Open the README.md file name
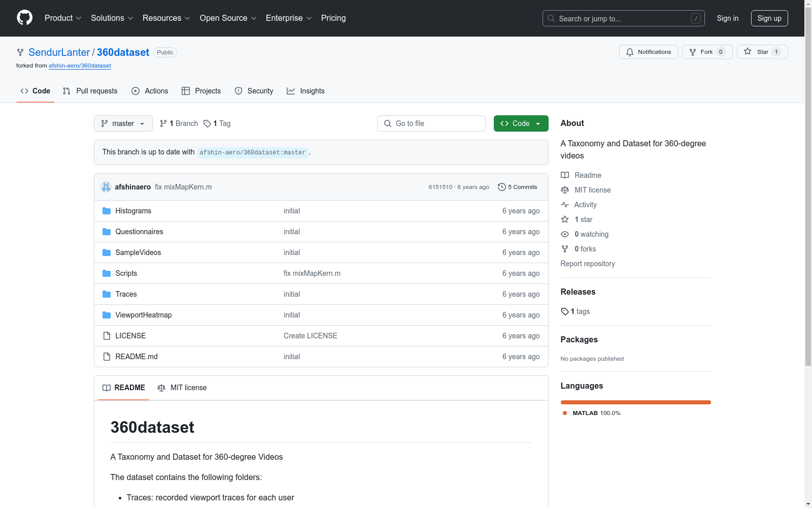Viewport: 812px width, 508px height. tap(137, 357)
